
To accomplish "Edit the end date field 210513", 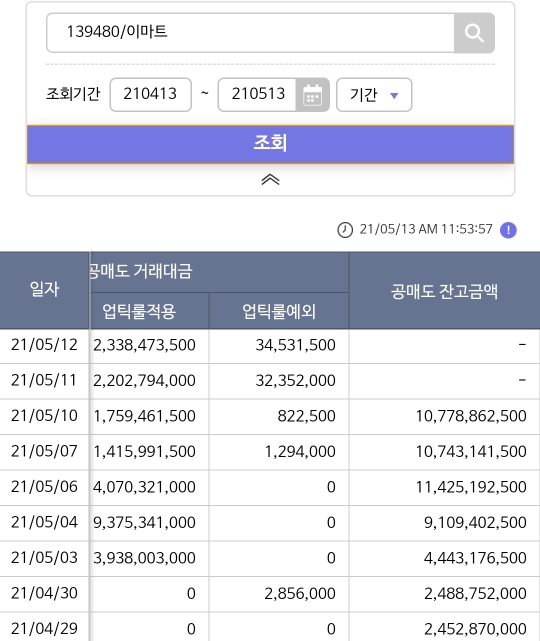I will pyautogui.click(x=258, y=94).
